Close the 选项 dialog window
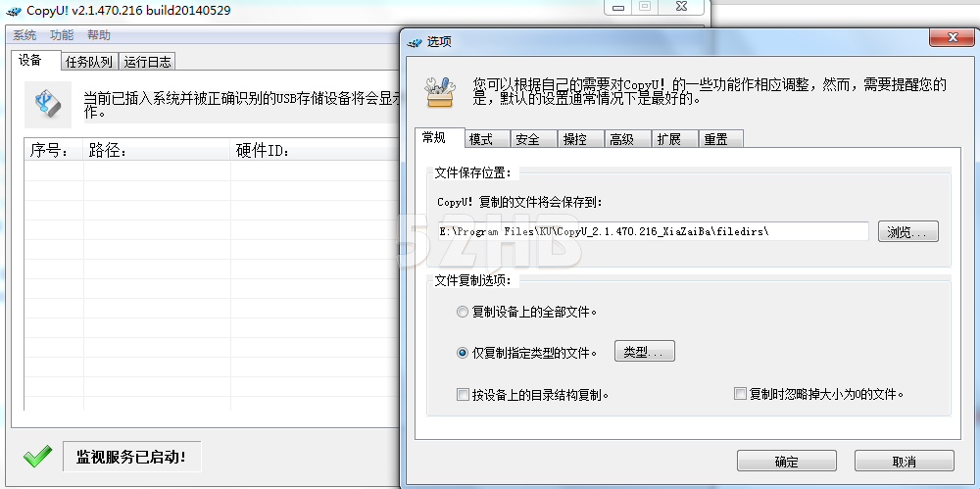Viewport: 980px width, 489px height. 952,37
